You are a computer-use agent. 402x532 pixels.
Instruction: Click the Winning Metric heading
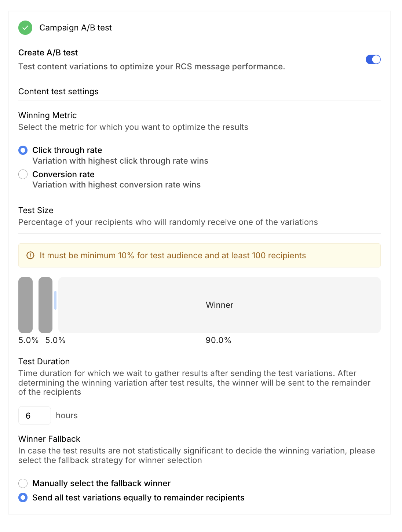[x=47, y=115]
